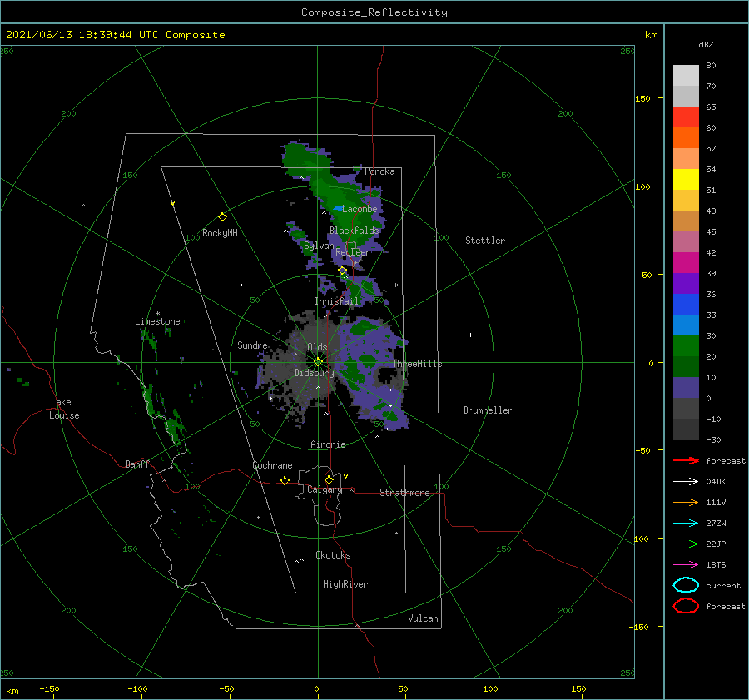Click the Stettler city label
The image size is (749, 700).
(485, 241)
